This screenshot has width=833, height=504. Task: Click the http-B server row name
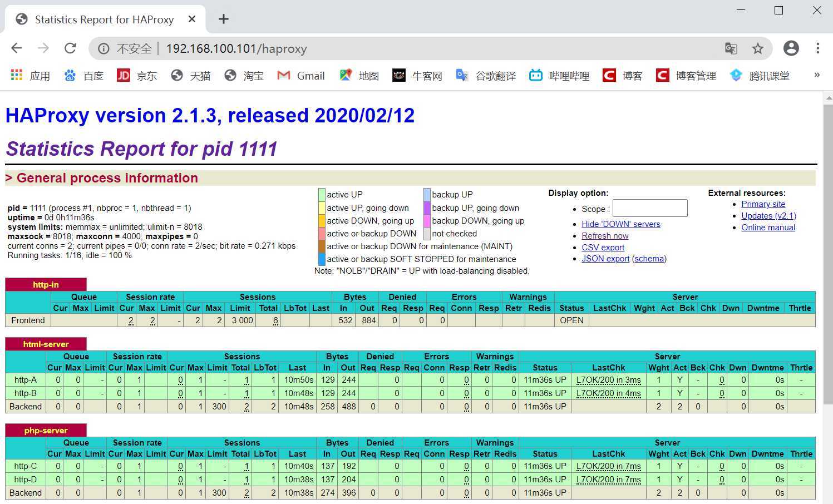[x=26, y=393]
